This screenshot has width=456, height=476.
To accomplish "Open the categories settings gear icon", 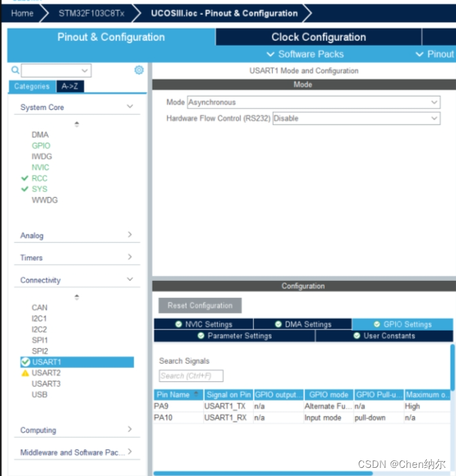I will coord(139,70).
